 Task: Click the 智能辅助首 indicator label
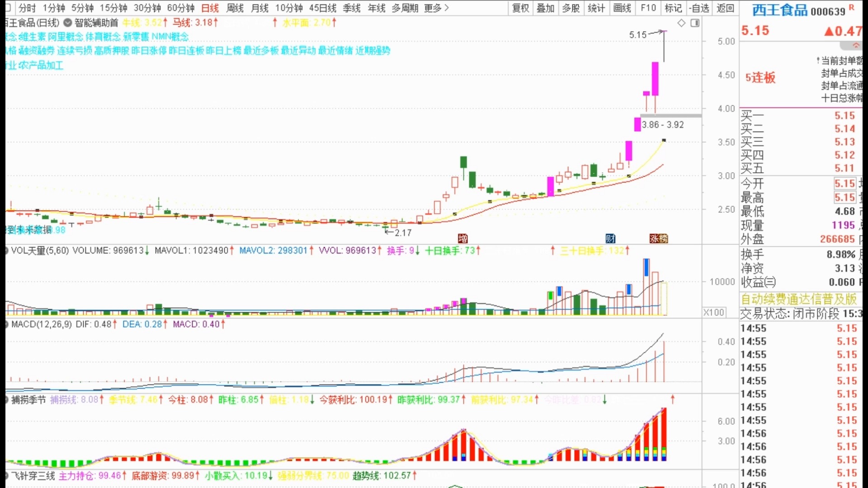coord(96,23)
